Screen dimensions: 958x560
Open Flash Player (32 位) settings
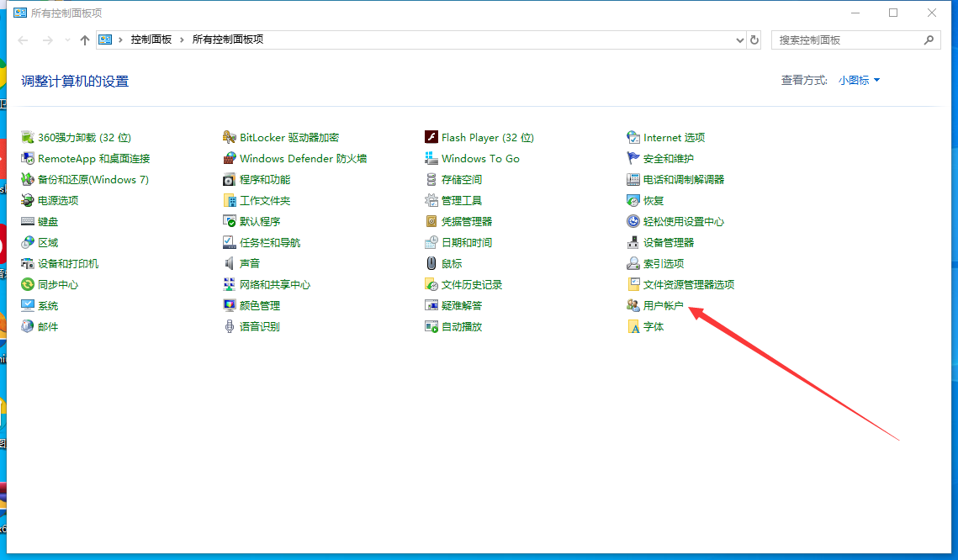point(481,137)
